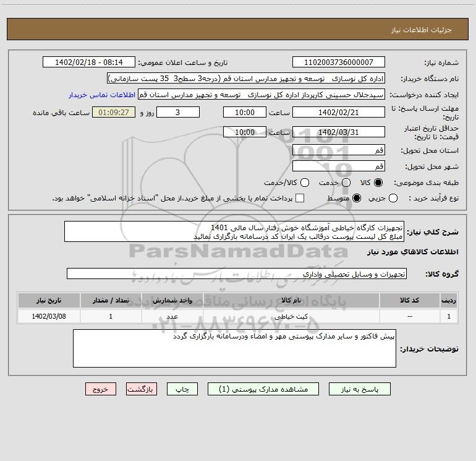Click the کیت خیاطی item cell

tap(291, 316)
